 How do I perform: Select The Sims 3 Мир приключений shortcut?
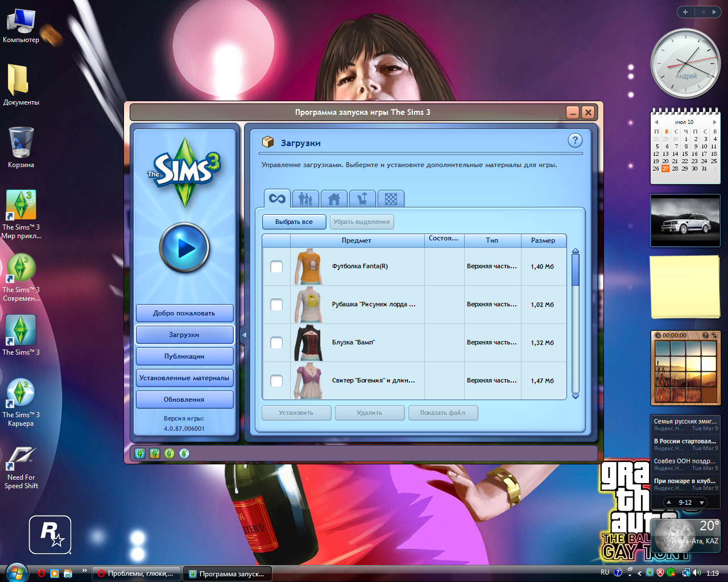pos(21,214)
